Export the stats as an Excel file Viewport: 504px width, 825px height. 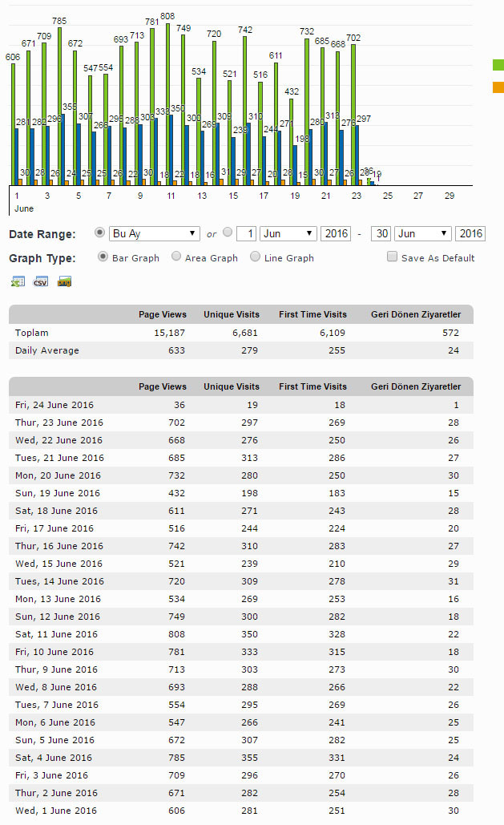(18, 281)
